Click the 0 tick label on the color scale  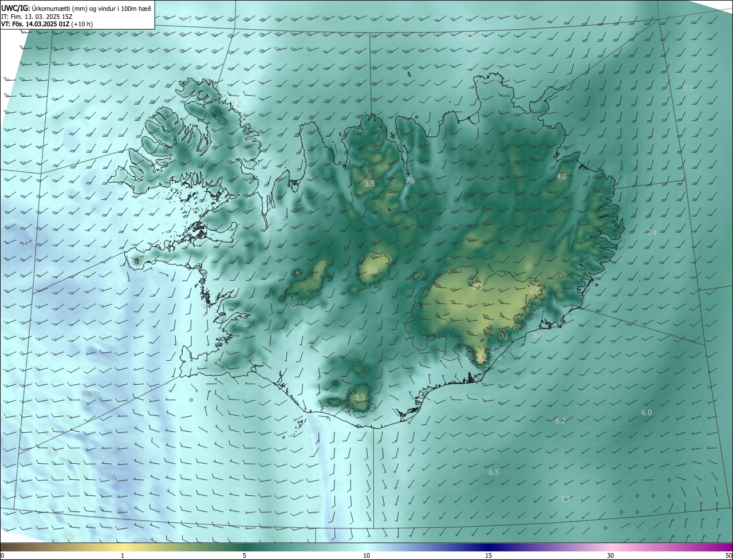click(x=2, y=555)
